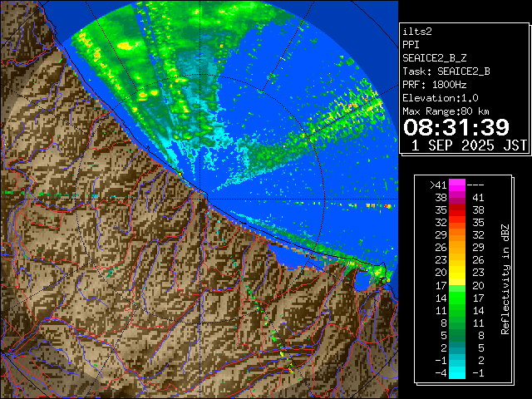The image size is (532, 399).
Task: Click the bright yellow echo in upper-left sea area
Action: click(127, 46)
